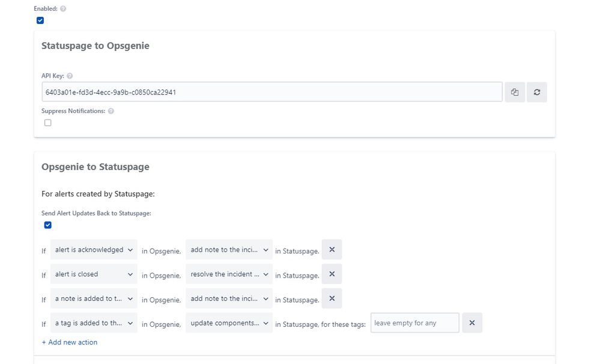Copy the API key to clipboard
The width and height of the screenshot is (600, 364).
click(x=515, y=93)
